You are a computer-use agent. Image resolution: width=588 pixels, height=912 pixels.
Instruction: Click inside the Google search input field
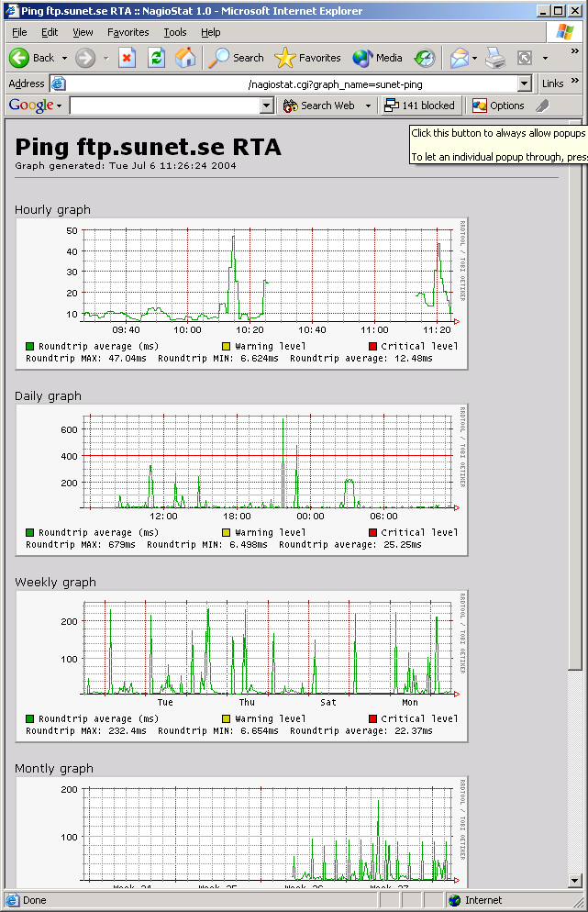pyautogui.click(x=164, y=106)
